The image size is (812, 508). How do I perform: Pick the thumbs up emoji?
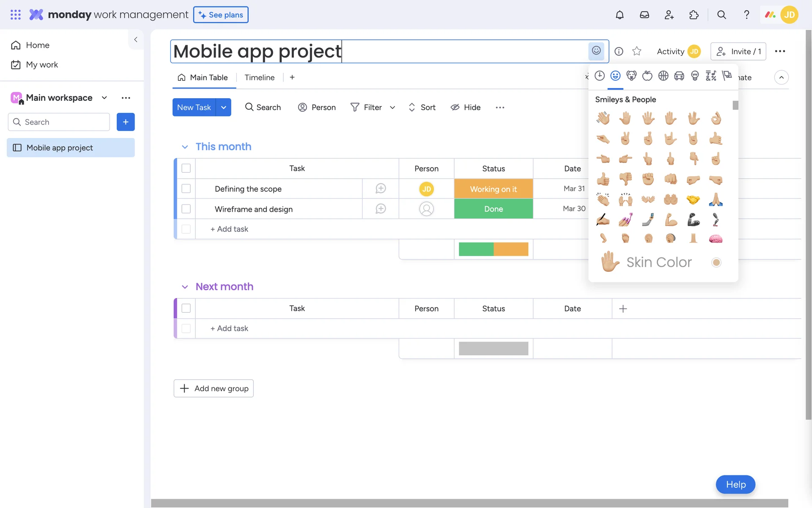[x=603, y=179]
